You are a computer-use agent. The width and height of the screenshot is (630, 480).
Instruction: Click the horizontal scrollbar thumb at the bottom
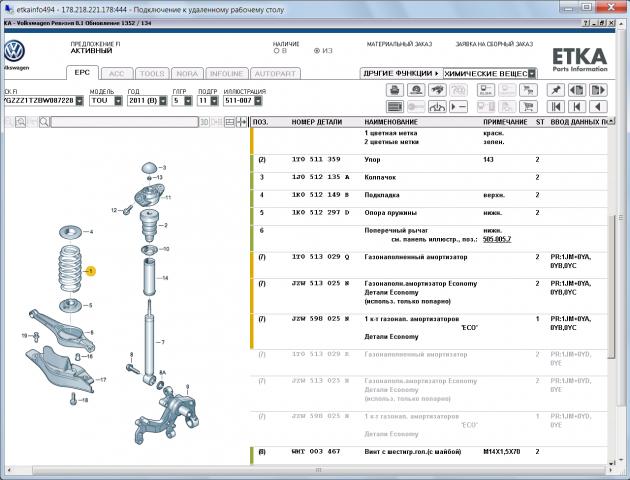click(x=319, y=470)
